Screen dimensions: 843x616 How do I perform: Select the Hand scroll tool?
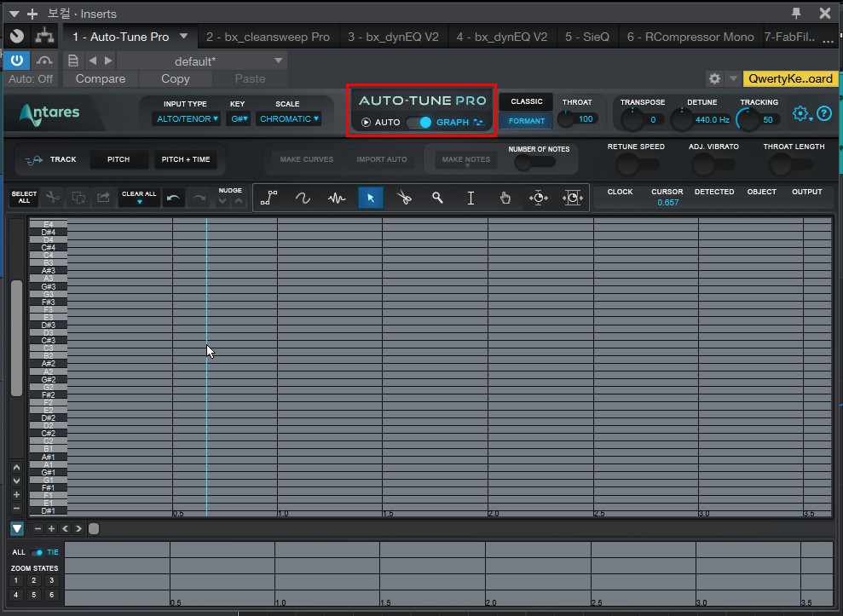pos(505,199)
